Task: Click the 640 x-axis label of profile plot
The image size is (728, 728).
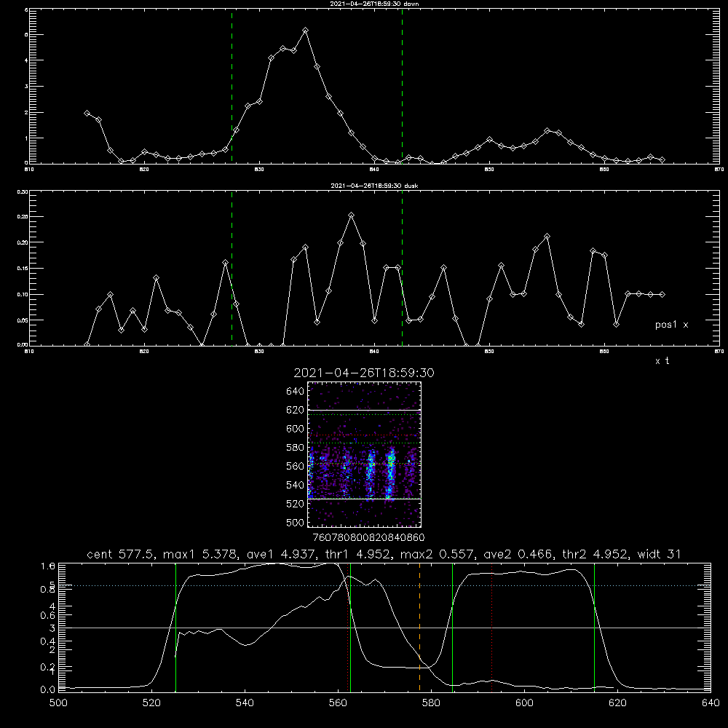Action: coord(711,703)
